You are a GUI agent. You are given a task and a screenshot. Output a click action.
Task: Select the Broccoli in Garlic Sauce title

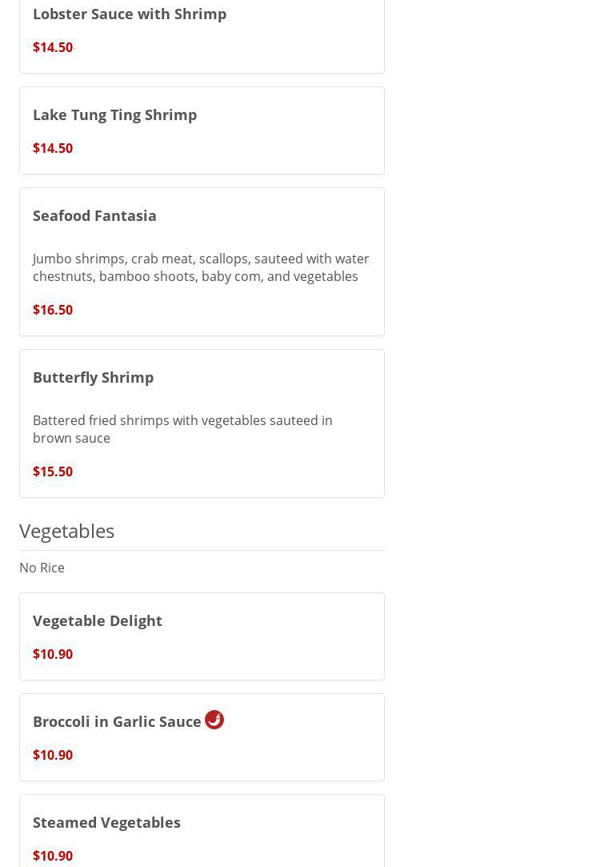117,721
